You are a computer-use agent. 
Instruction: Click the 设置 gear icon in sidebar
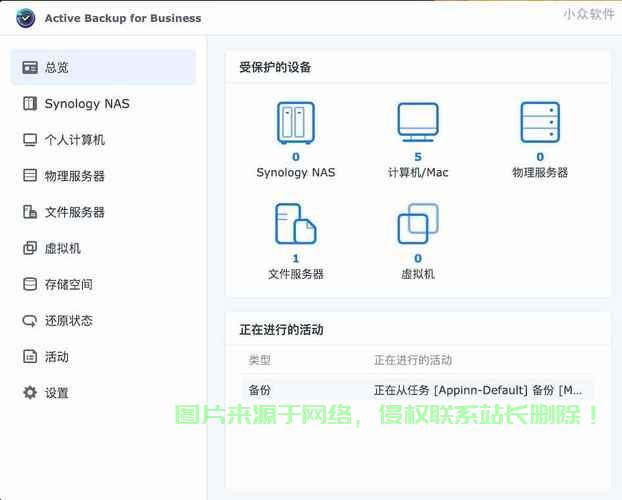[x=30, y=392]
